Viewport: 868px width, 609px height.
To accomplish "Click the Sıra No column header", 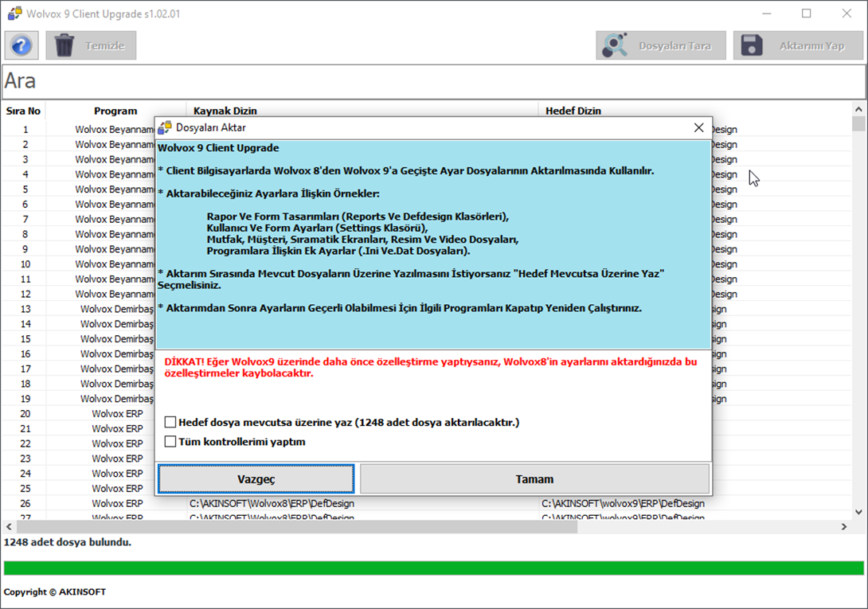I will pyautogui.click(x=23, y=111).
